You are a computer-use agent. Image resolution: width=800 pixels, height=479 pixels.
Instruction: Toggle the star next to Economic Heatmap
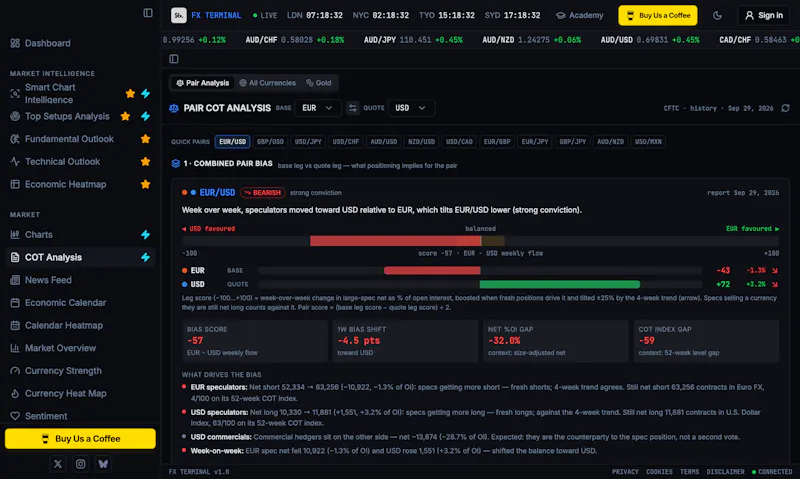click(145, 184)
